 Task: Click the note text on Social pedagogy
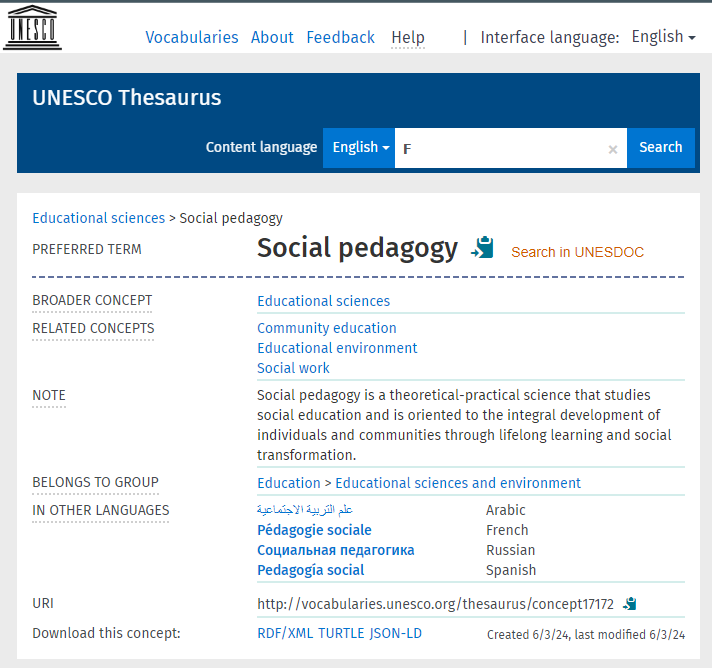[x=464, y=425]
